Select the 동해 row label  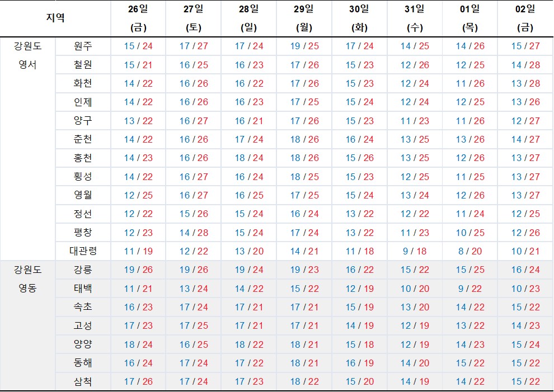pos(83,363)
